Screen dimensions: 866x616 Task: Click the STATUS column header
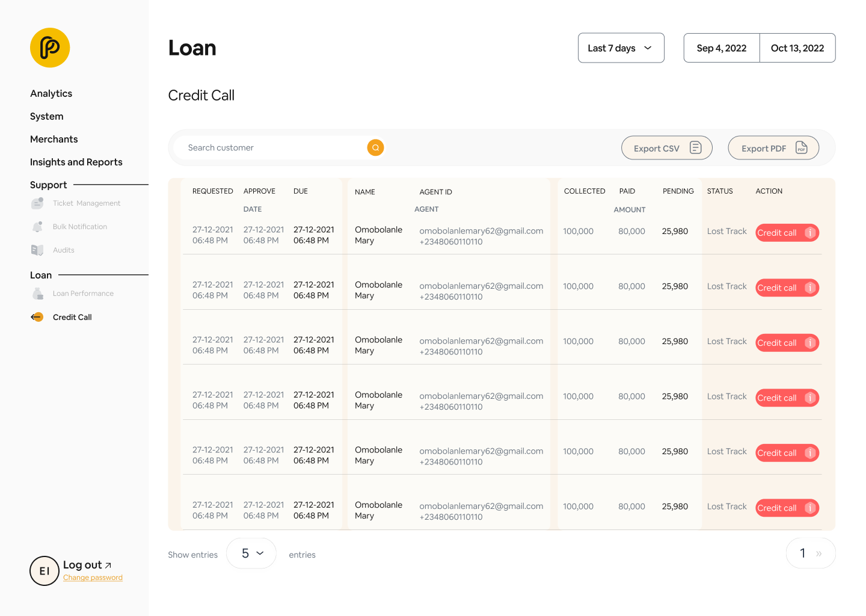point(720,191)
